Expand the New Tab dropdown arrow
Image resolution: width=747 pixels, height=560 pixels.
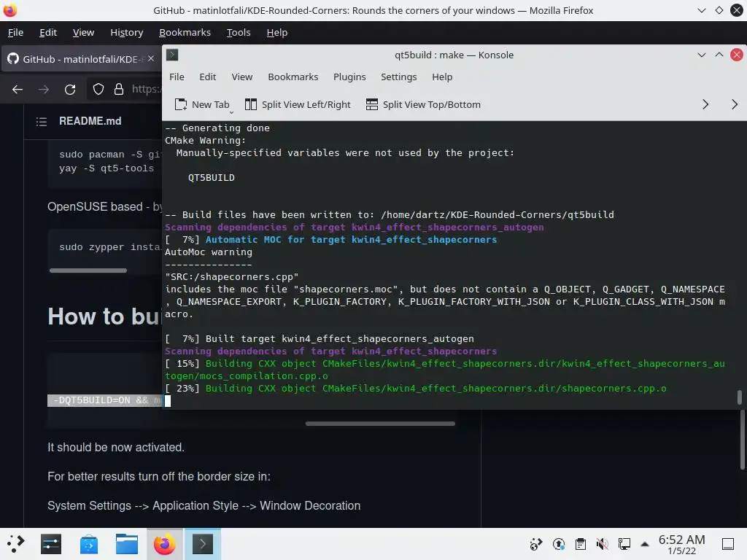(x=231, y=112)
